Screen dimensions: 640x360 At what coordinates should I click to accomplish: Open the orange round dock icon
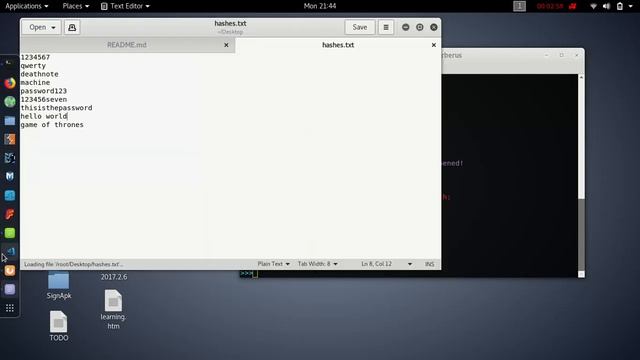(10, 270)
